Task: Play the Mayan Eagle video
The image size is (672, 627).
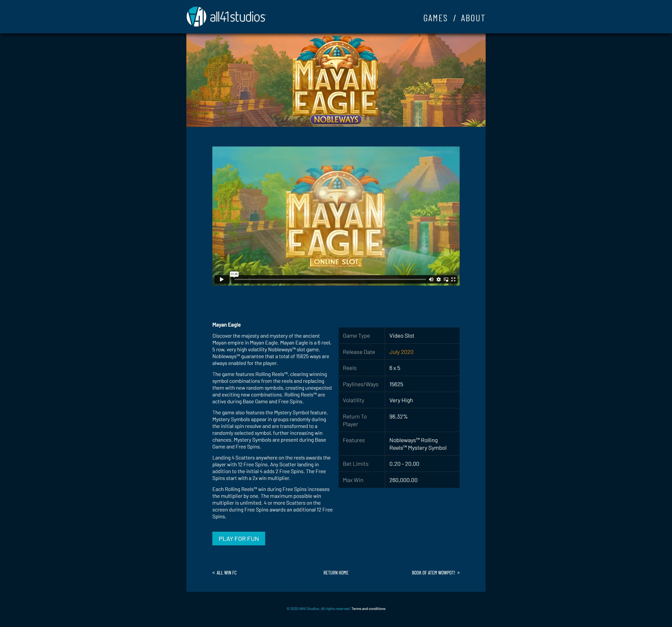Action: click(x=221, y=279)
